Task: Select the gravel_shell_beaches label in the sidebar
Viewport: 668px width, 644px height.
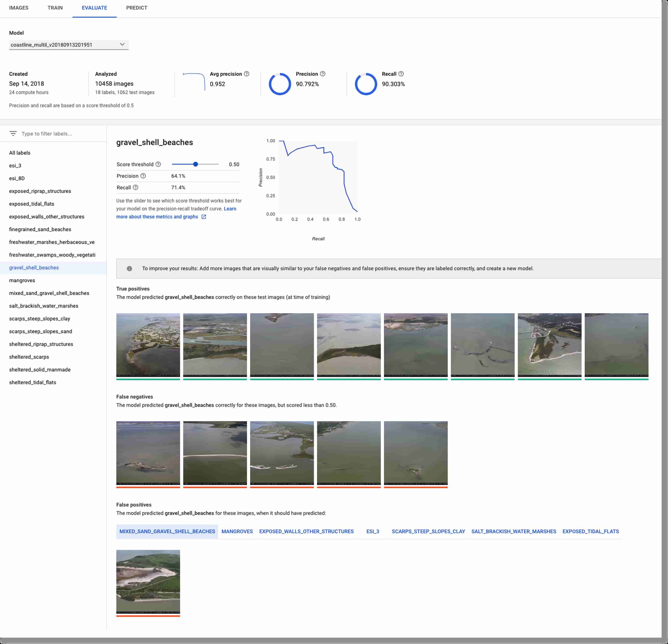Action: tap(53, 268)
